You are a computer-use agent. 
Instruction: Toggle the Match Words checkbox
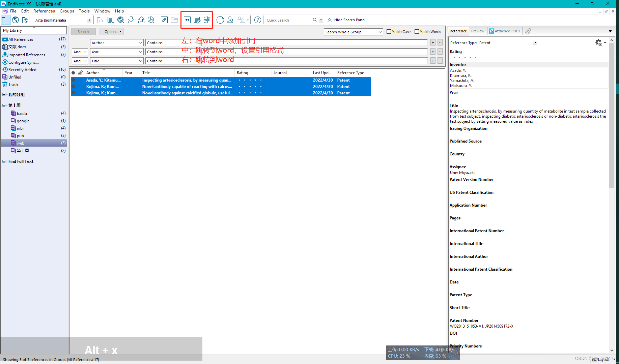[x=417, y=31]
